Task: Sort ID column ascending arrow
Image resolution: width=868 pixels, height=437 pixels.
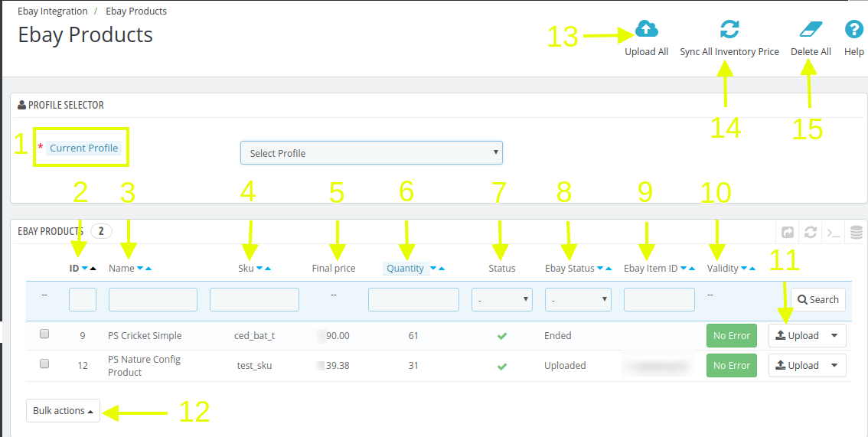Action: (93, 269)
